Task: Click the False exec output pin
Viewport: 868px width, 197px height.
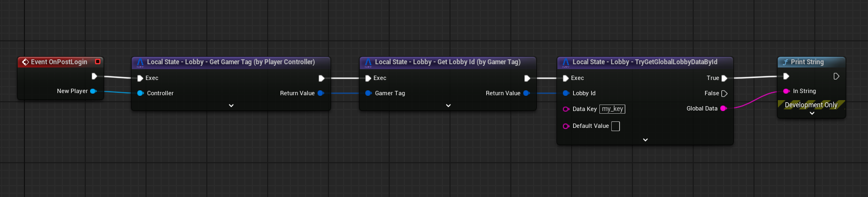Action: (x=724, y=94)
